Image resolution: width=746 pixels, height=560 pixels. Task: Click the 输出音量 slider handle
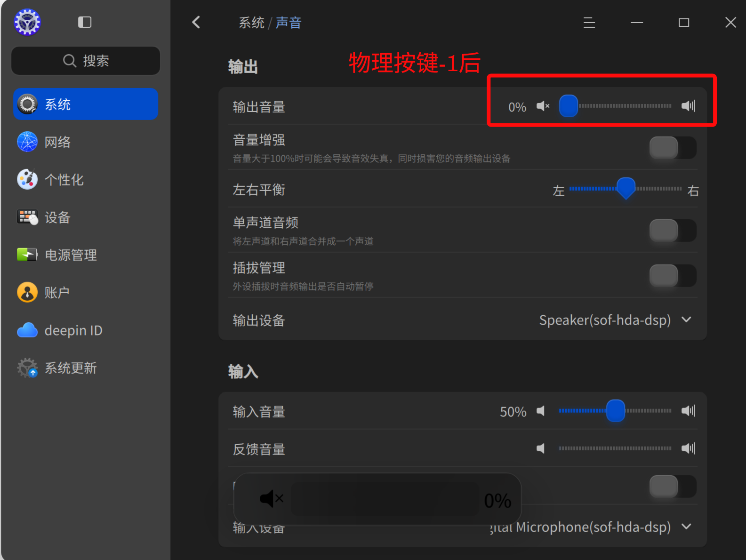[x=569, y=106]
